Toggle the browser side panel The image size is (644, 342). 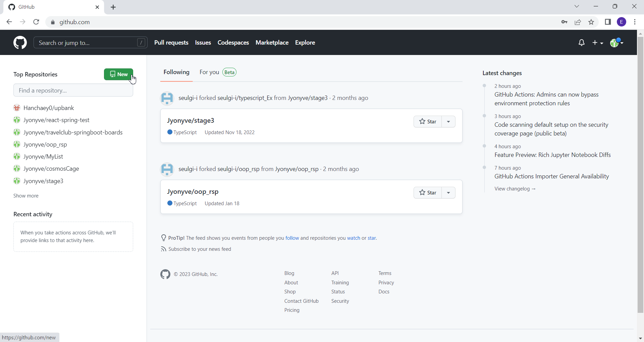tap(608, 22)
